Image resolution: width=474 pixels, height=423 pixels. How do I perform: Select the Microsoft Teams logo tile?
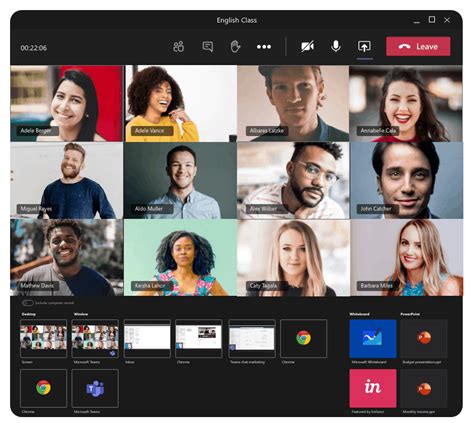pyautogui.click(x=95, y=388)
